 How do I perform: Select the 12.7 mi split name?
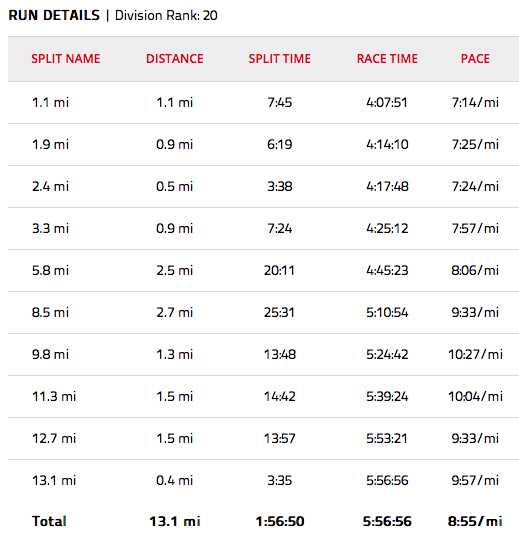(54, 439)
